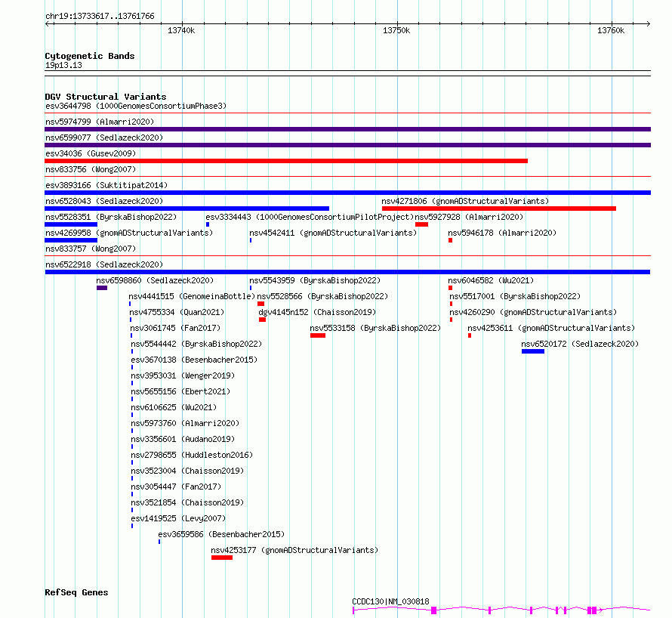Select the nsv5927928 Almarri2020 red bar
The height and width of the screenshot is (618, 672).
[422, 224]
